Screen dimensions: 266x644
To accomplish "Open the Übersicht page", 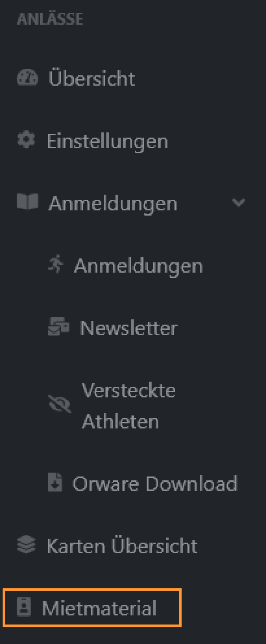I will (92, 78).
